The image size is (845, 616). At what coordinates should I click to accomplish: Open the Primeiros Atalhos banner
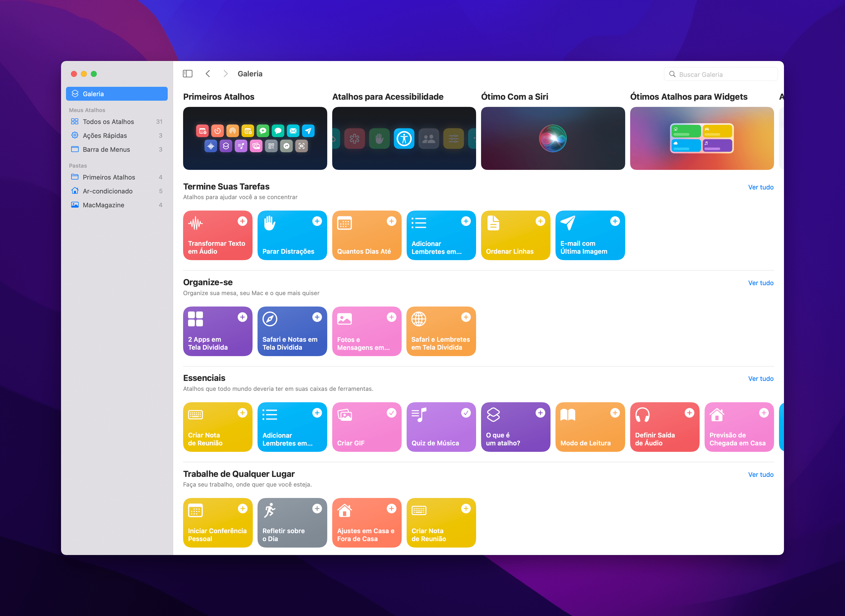255,138
